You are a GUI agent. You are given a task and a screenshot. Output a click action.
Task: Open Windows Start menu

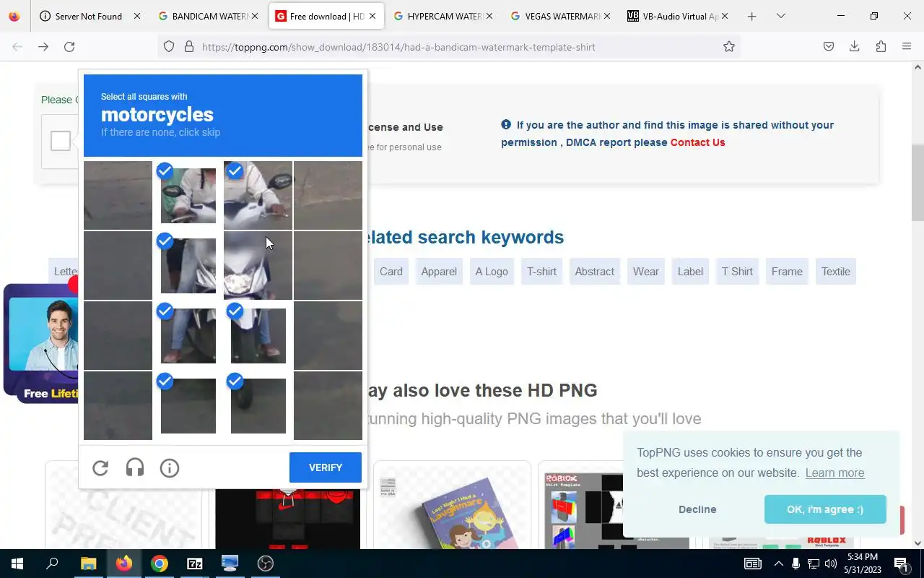17,564
